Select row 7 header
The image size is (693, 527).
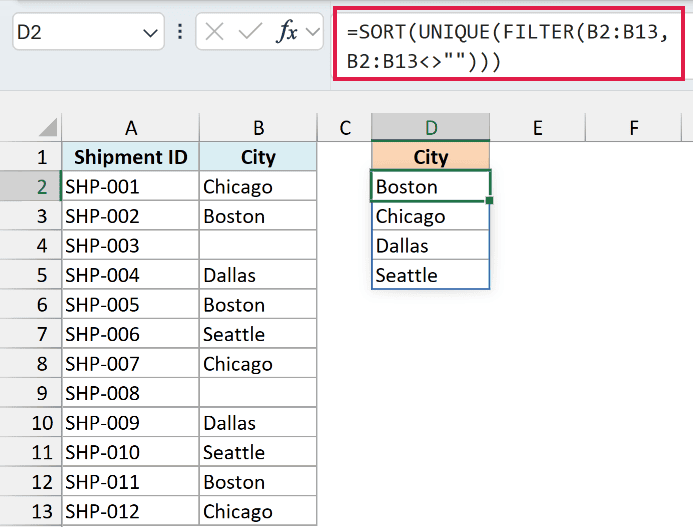30,334
